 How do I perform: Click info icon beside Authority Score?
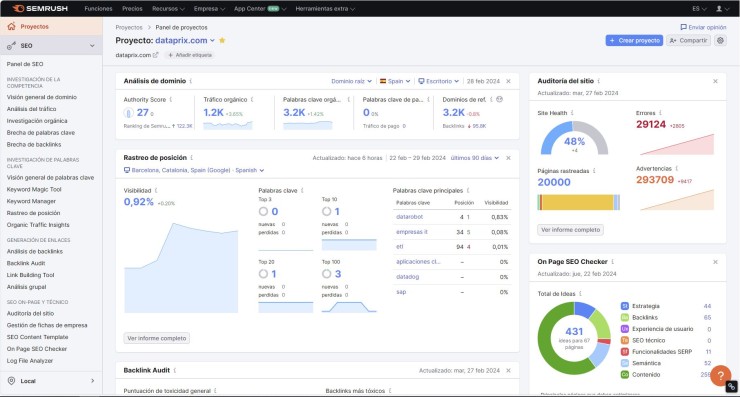coord(171,100)
